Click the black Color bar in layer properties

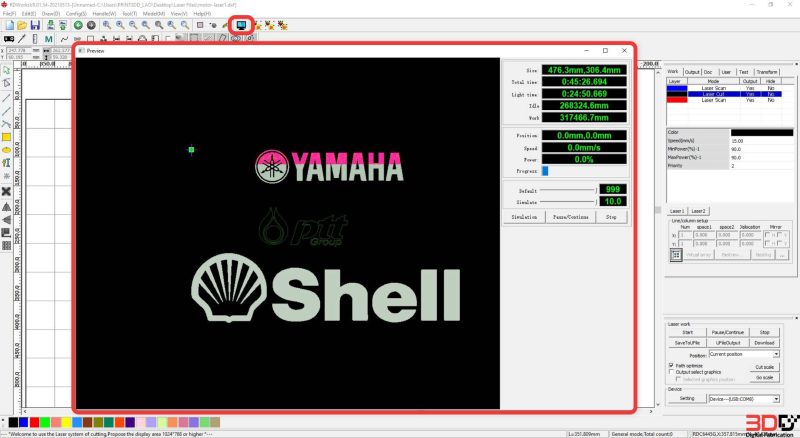click(762, 132)
